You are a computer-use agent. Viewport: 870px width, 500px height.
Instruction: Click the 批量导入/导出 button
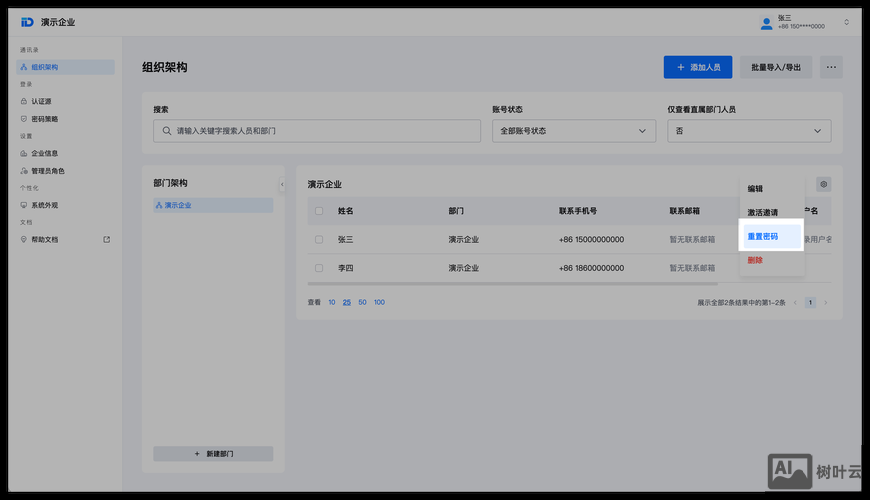(x=776, y=67)
